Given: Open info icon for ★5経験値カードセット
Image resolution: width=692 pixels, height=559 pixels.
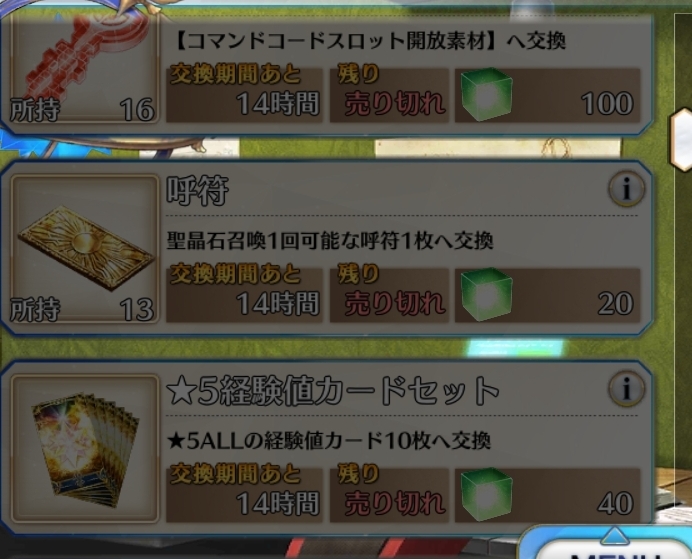Looking at the screenshot, I should tap(626, 388).
